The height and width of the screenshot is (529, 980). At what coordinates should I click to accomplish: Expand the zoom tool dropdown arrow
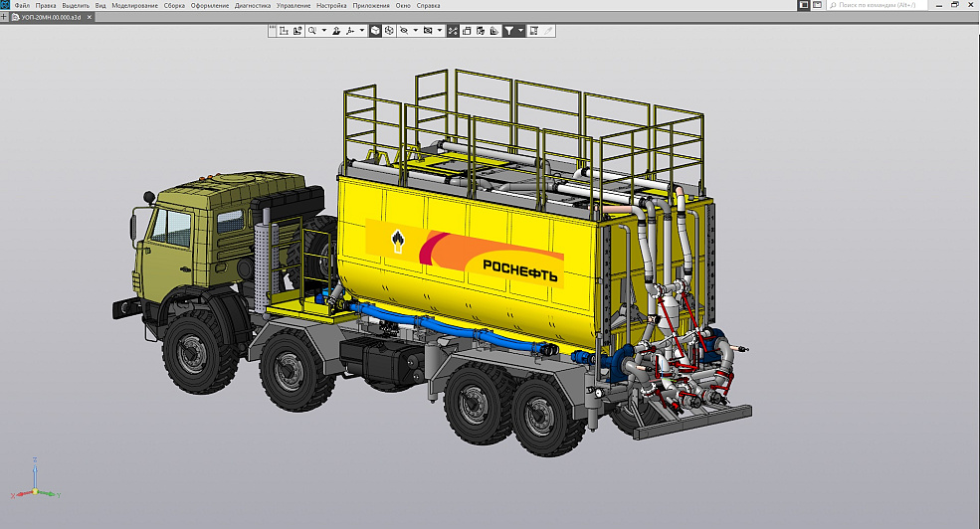pyautogui.click(x=324, y=31)
